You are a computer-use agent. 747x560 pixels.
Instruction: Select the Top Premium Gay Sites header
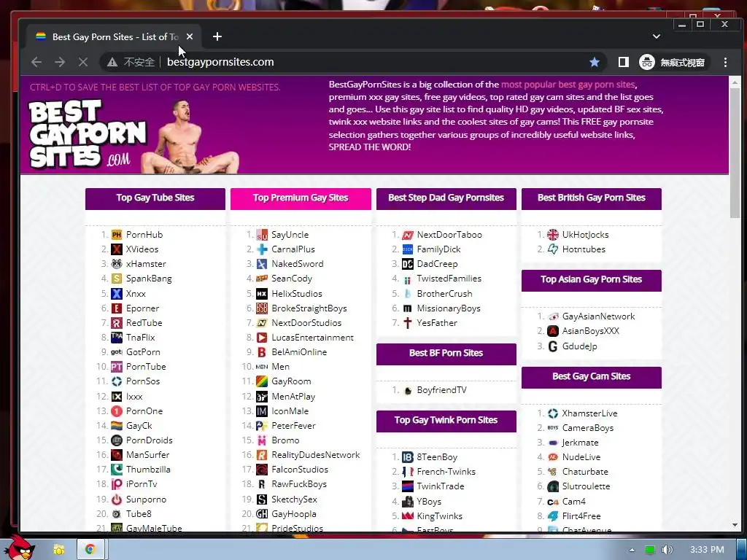point(301,198)
